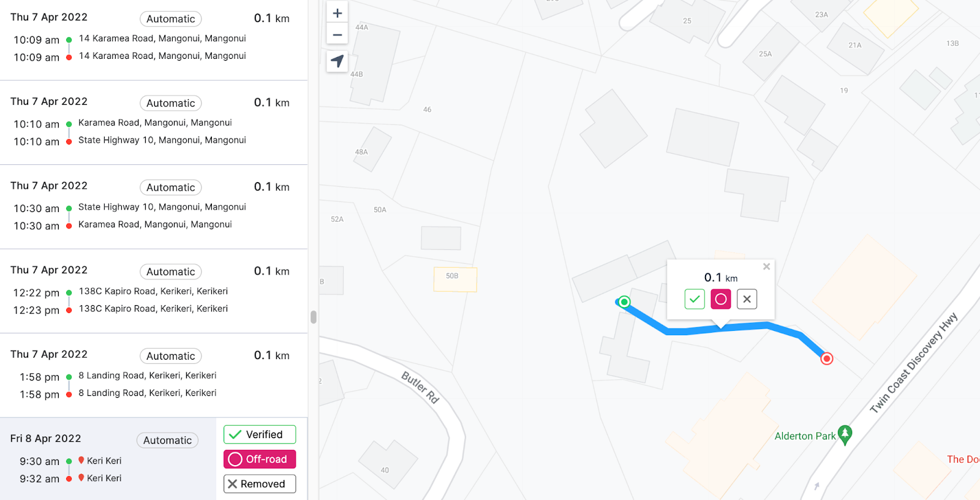Open the 10:30 am State Highway 10 trip

154,206
